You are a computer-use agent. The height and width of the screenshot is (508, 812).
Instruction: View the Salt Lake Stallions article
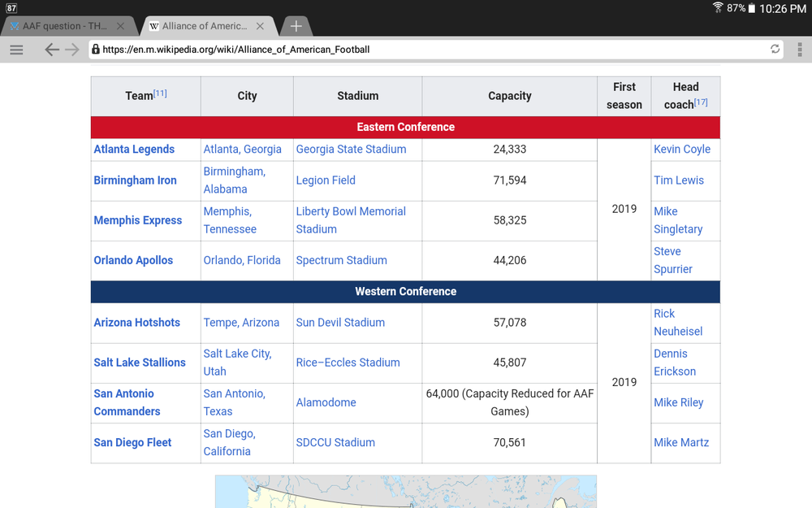click(140, 363)
